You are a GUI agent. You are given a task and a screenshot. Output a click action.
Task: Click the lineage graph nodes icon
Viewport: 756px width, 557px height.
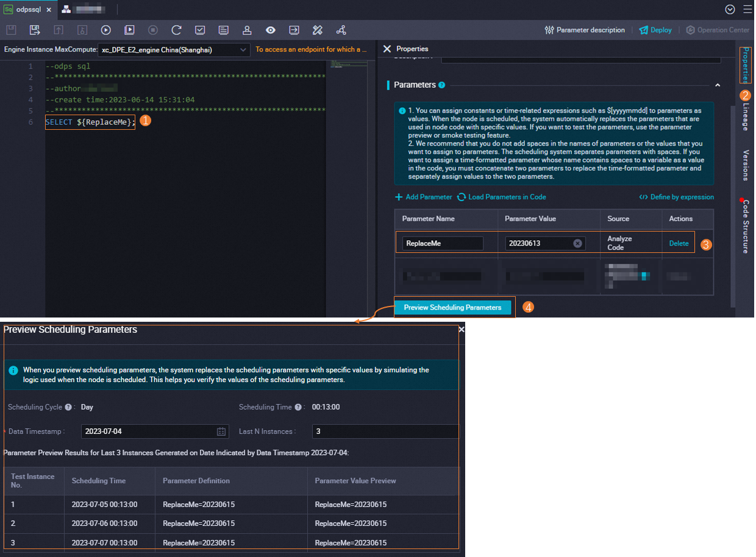pos(341,30)
